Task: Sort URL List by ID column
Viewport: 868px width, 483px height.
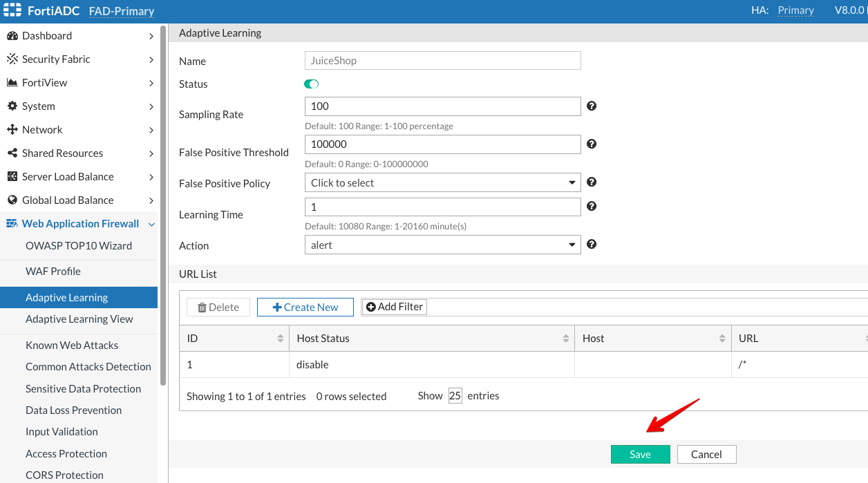Action: (280, 339)
